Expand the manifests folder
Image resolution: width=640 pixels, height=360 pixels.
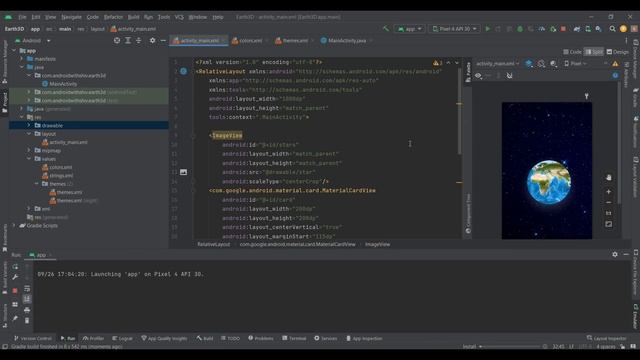(22, 59)
